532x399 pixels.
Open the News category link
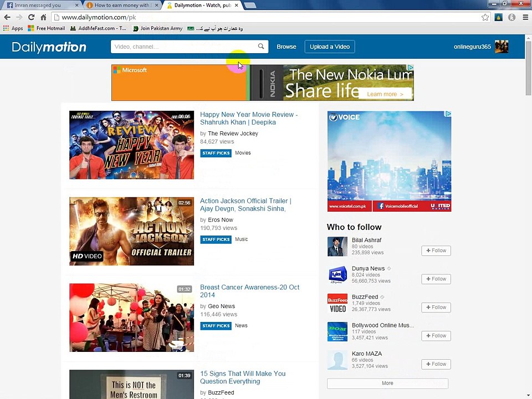(x=241, y=326)
